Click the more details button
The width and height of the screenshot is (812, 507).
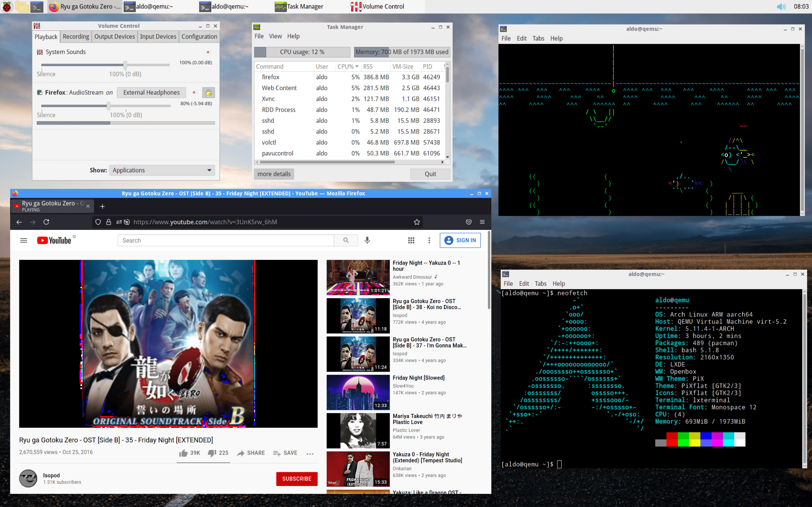coord(274,174)
